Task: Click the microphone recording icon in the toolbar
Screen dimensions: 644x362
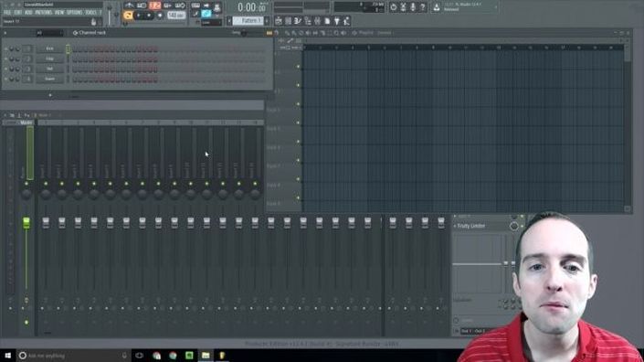Action: click(413, 7)
